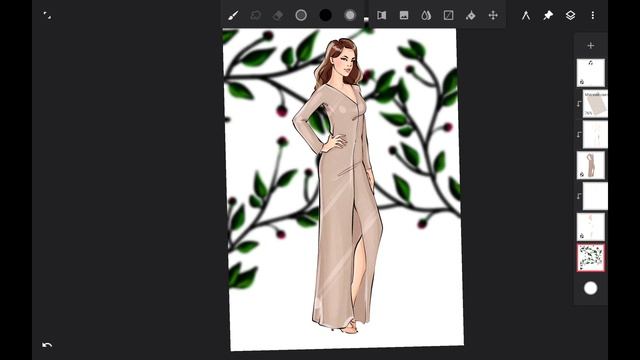
Task: Select the beige fabric texture layer thumbnail
Action: point(595,104)
